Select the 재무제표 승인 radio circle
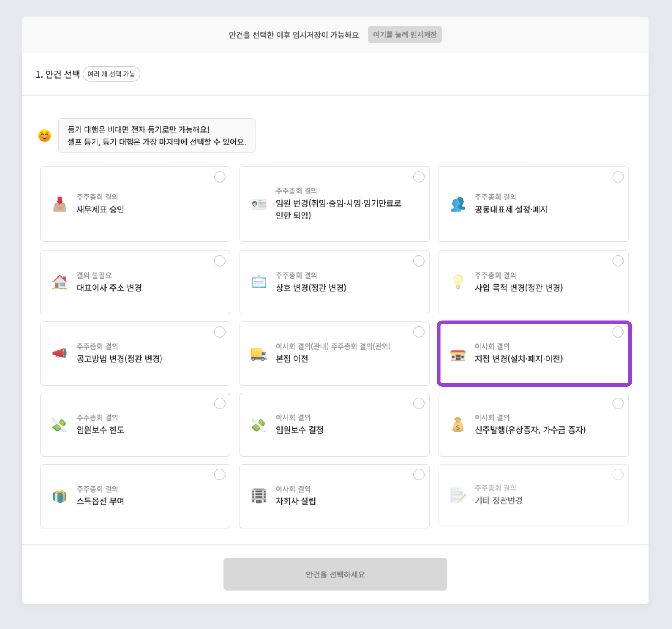 coord(220,177)
